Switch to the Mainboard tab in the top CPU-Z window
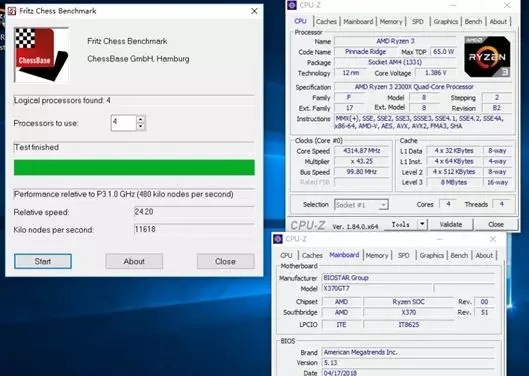529x376 pixels. [x=358, y=22]
